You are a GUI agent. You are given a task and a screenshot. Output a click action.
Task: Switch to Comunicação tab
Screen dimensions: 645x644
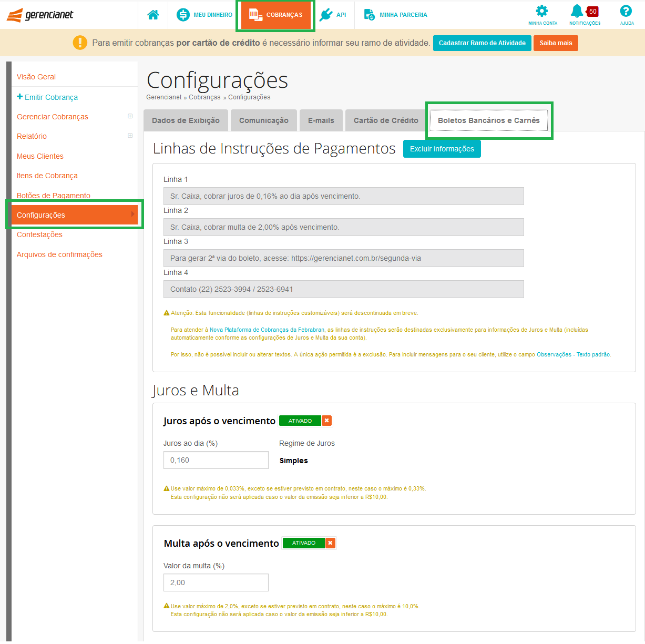tap(264, 120)
